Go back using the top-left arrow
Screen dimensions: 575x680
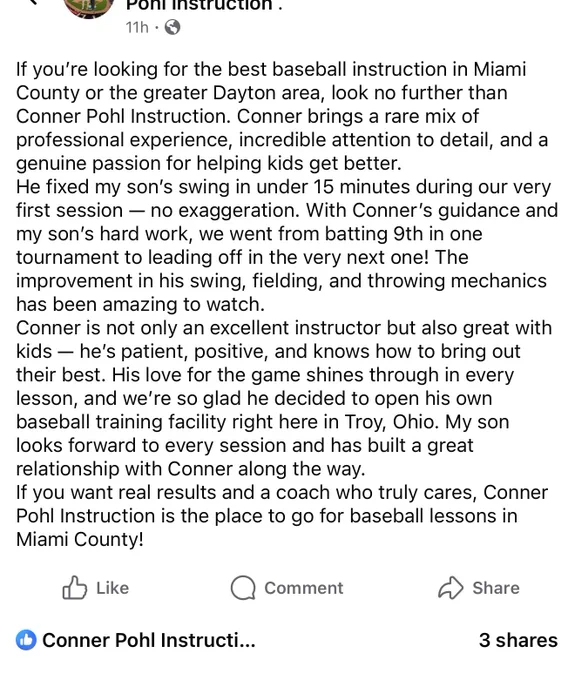point(33,2)
